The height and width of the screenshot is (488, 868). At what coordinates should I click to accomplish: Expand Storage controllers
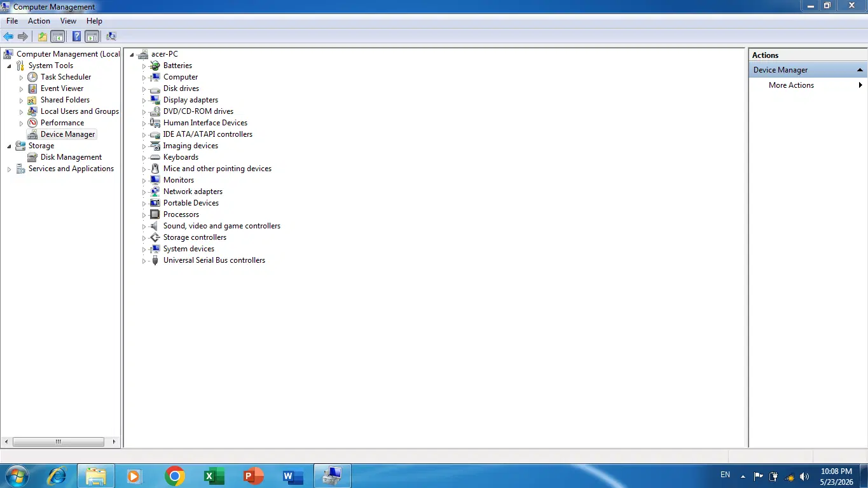[144, 238]
